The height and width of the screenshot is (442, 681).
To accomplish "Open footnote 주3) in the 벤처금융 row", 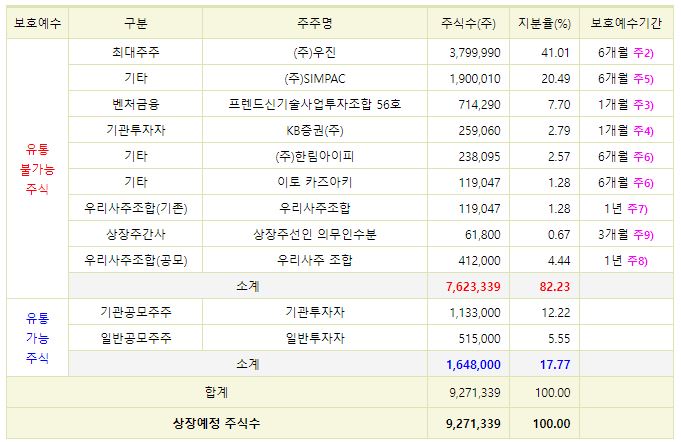I will pos(643,105).
